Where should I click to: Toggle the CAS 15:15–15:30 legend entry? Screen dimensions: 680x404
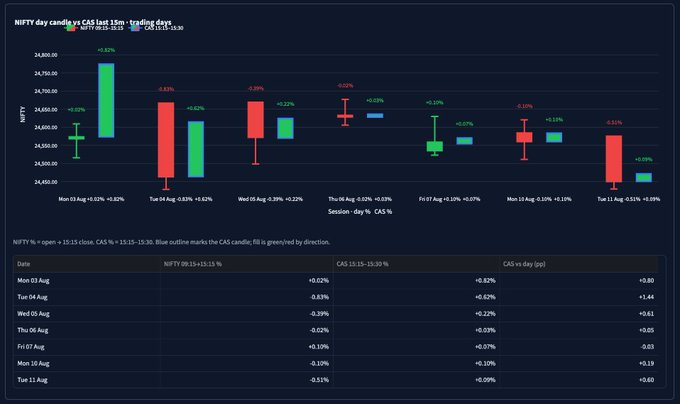(x=157, y=28)
